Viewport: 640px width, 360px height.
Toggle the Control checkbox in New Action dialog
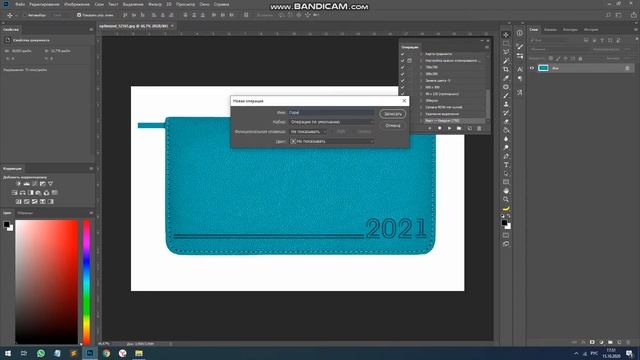[x=353, y=132]
